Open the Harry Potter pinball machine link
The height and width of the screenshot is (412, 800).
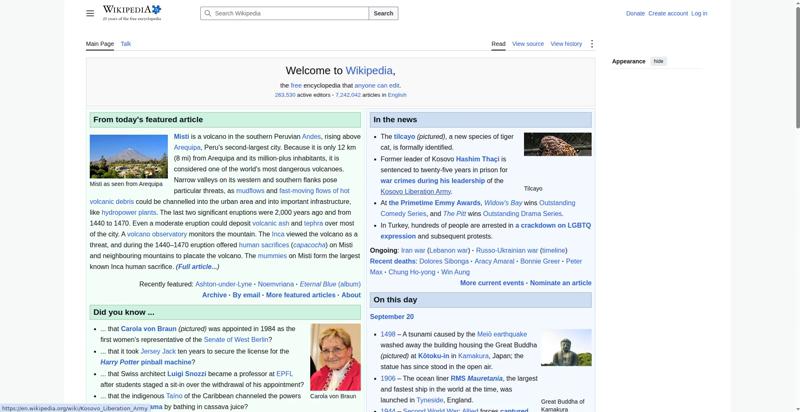[145, 363]
